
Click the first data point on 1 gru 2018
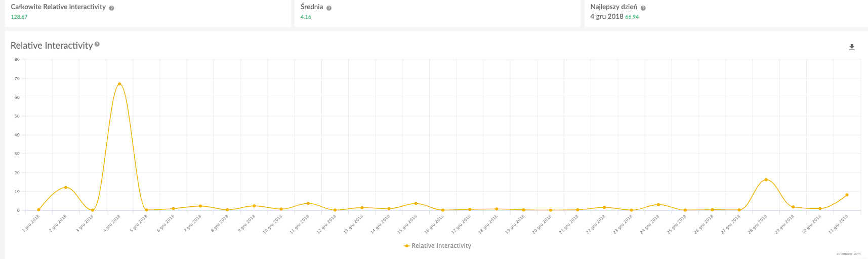pos(38,210)
